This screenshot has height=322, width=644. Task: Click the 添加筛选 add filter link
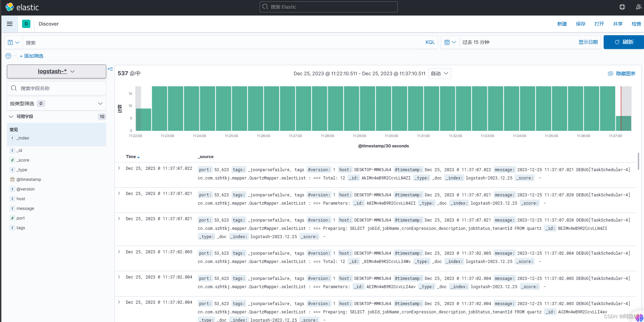coord(31,56)
